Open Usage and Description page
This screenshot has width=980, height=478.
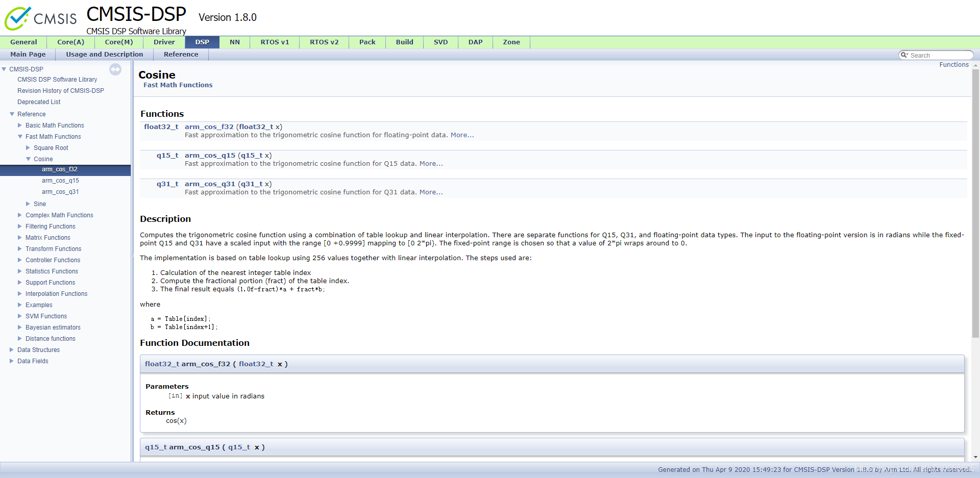tap(105, 55)
